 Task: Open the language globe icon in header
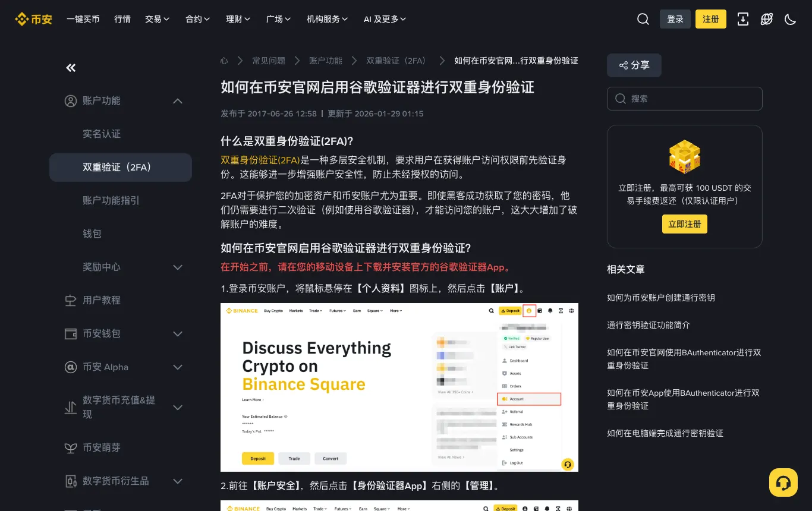point(766,19)
